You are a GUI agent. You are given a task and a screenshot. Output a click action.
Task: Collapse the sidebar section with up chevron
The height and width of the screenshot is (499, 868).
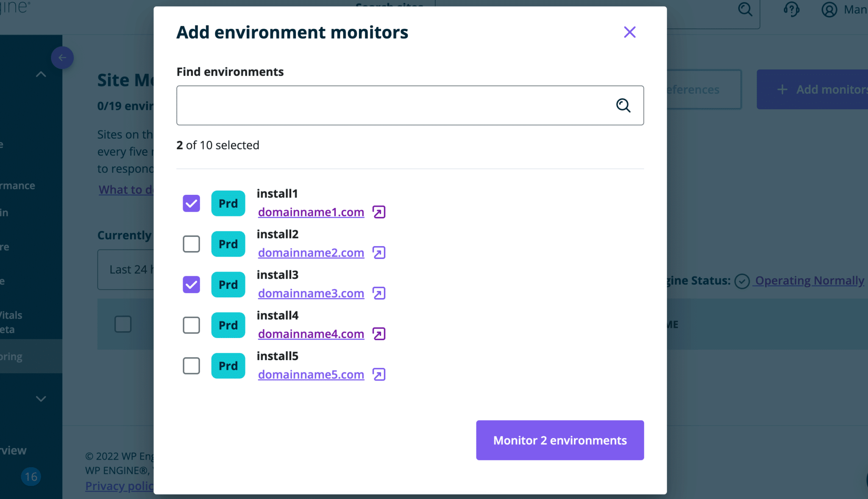coord(41,75)
